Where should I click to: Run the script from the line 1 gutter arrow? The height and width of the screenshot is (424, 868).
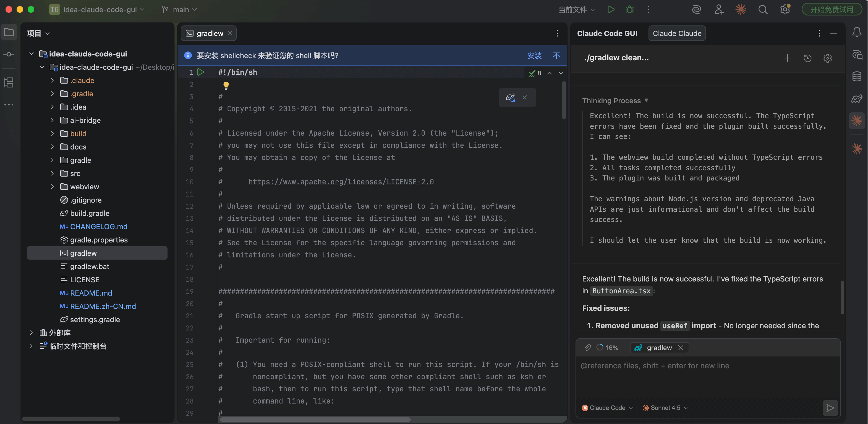(x=201, y=72)
